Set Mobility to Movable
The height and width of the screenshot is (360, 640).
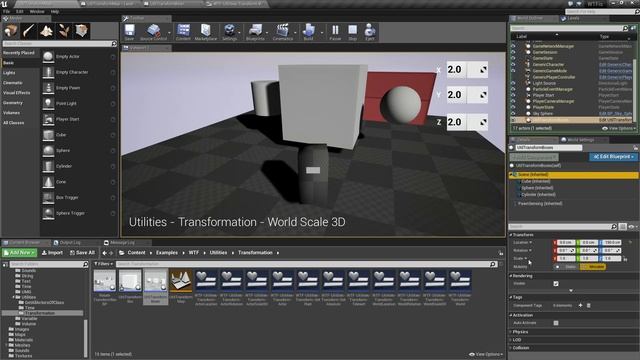(593, 267)
